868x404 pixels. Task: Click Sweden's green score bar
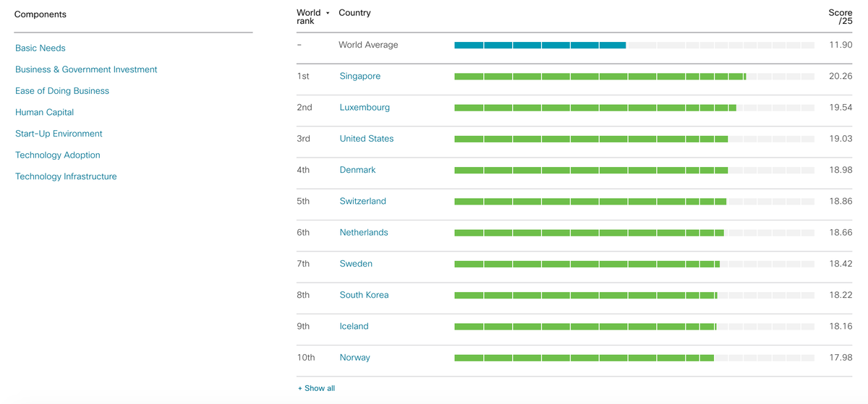(x=587, y=264)
